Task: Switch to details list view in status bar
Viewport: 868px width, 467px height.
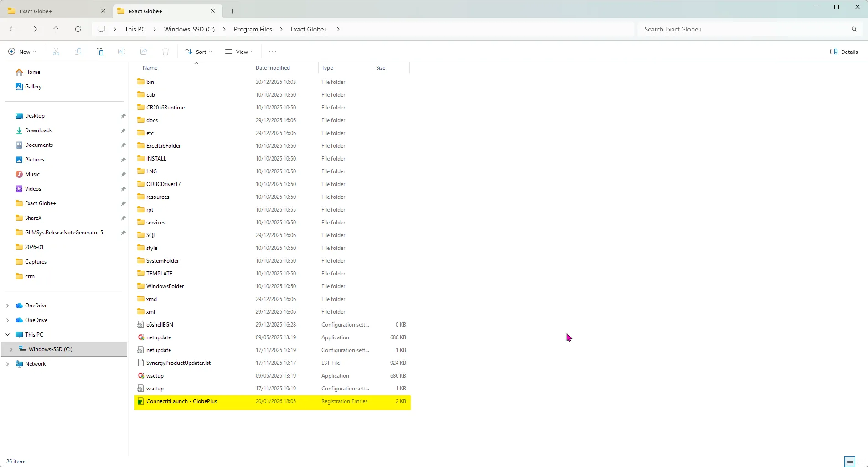Action: (850, 462)
